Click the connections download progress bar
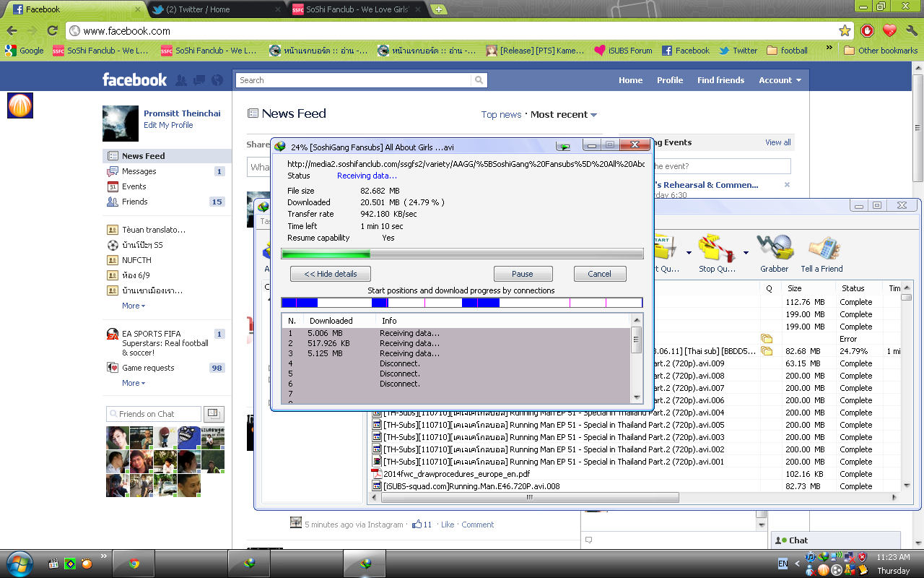 point(462,303)
